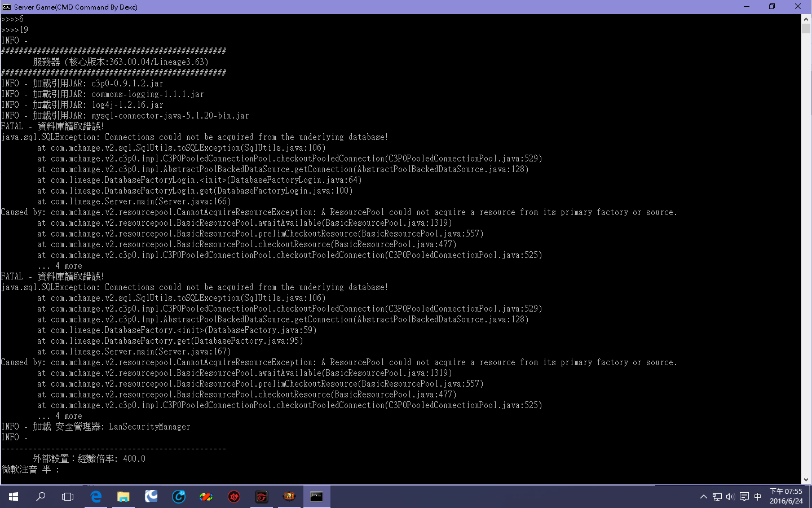Click the Show desktop strip
The height and width of the screenshot is (508, 812).
click(x=810, y=497)
